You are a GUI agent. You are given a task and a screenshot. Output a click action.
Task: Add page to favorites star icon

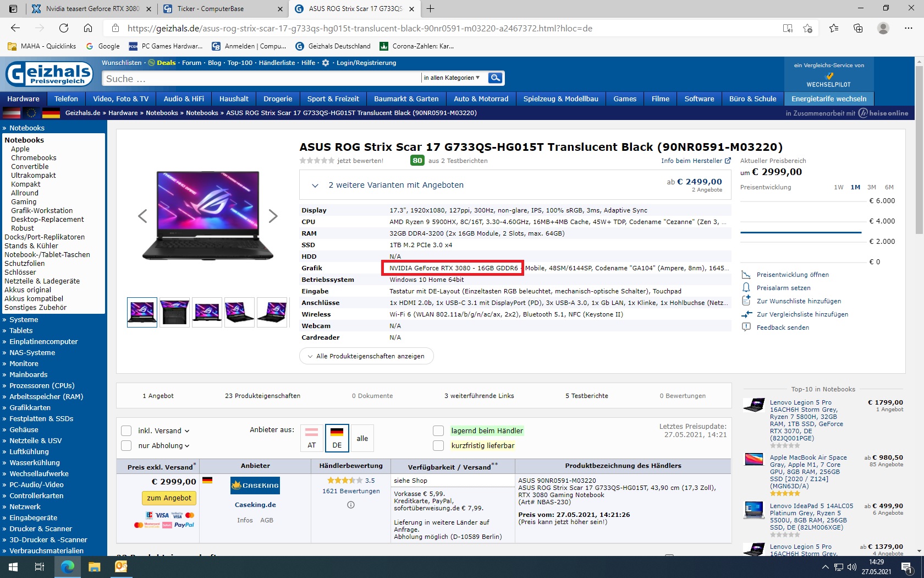click(x=807, y=28)
